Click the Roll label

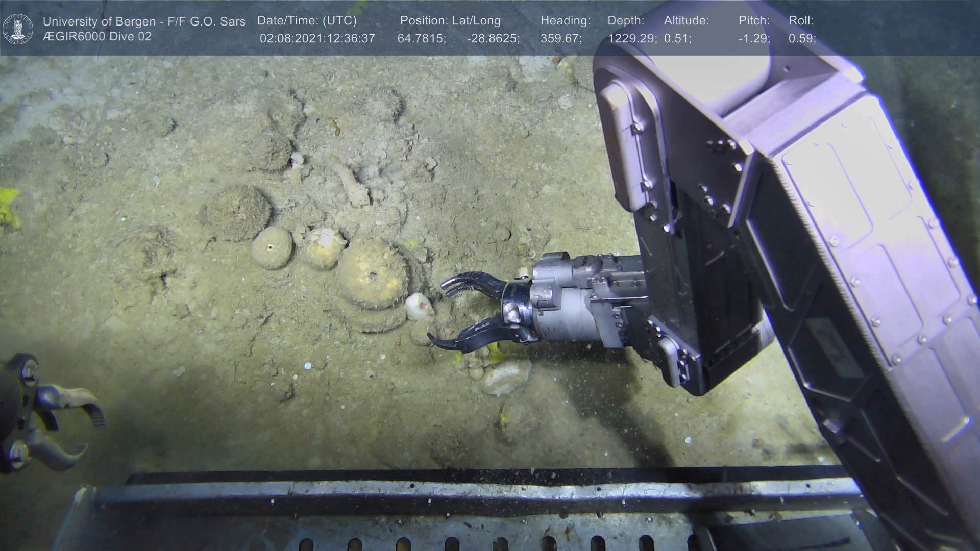tap(801, 21)
